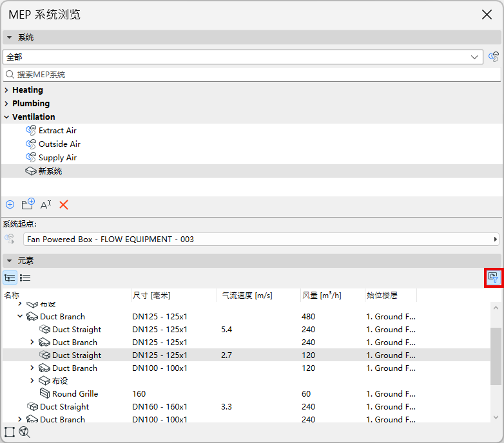
Task: Switch to hierarchical tree view
Action: point(10,278)
